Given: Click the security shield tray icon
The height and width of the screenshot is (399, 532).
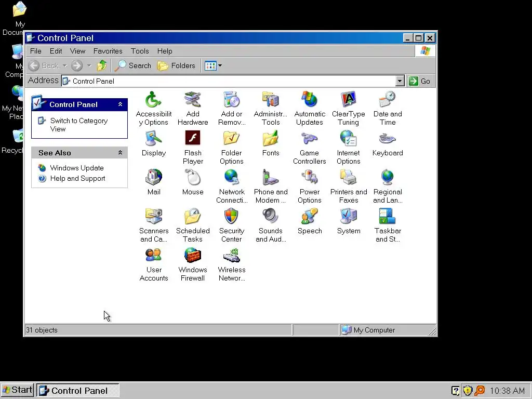Looking at the screenshot, I should pos(468,391).
